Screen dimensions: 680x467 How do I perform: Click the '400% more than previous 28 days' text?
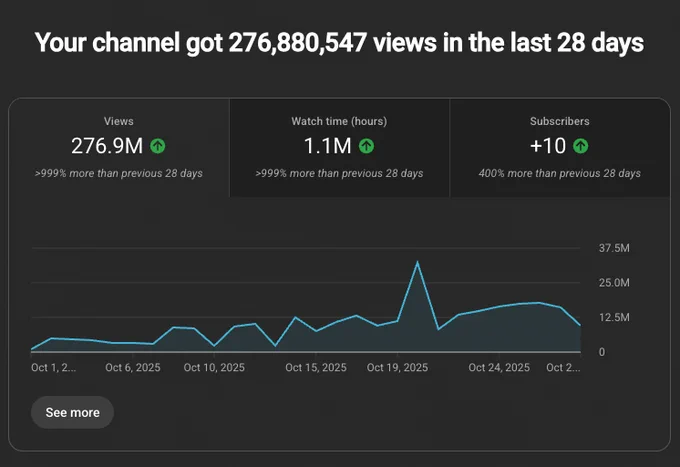pyautogui.click(x=559, y=173)
